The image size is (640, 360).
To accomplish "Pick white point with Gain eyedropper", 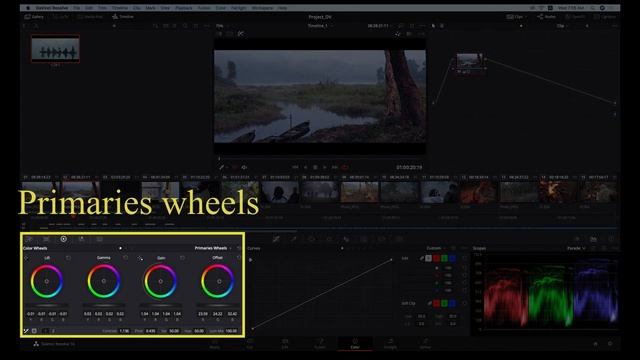I will point(140,258).
